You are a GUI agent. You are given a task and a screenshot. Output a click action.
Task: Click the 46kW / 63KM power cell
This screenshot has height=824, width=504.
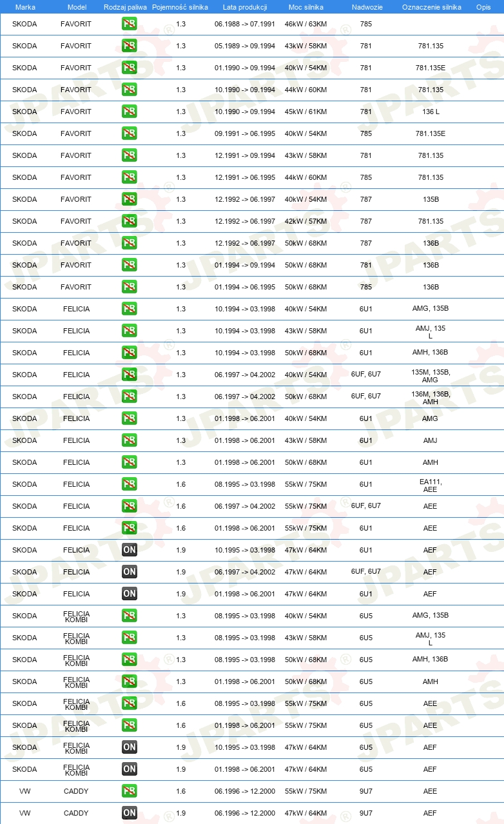tap(305, 24)
